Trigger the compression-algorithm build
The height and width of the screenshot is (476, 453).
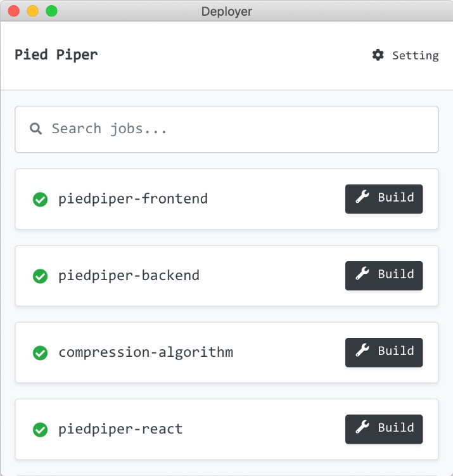(384, 352)
